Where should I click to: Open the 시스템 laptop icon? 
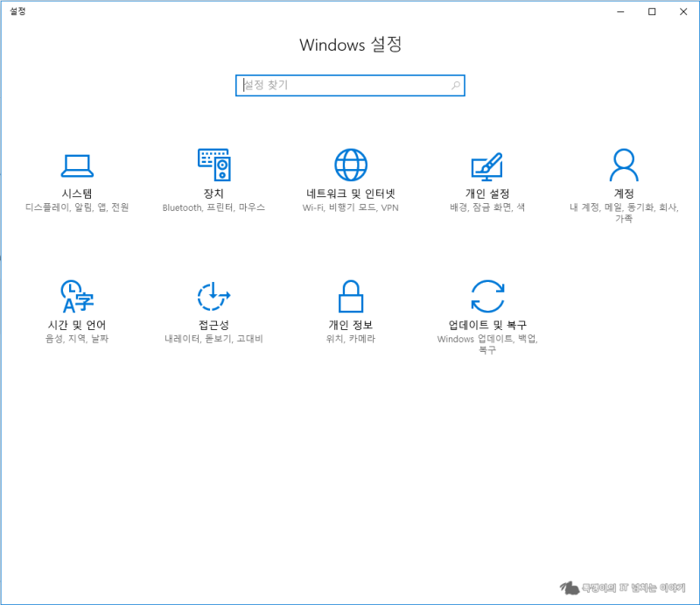click(x=77, y=165)
